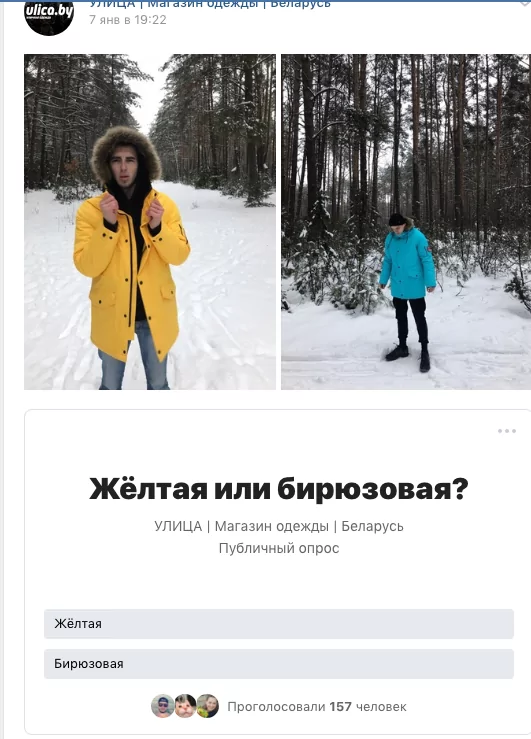Screen dimensions: 531x739
Task: Expand the post actions chevron at top right
Action: tap(525, 3)
